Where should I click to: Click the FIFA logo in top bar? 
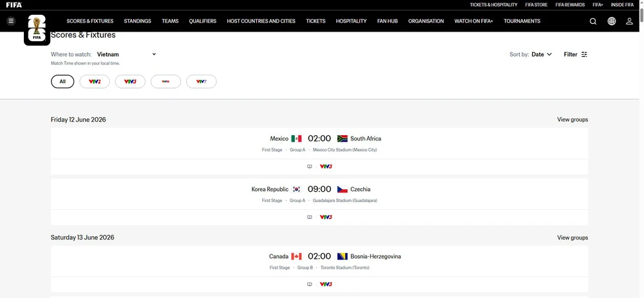tap(14, 5)
